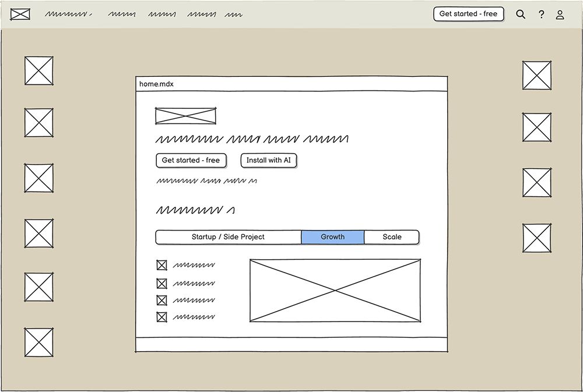Open the user account profile icon
Image resolution: width=583 pixels, height=392 pixels.
pos(560,15)
